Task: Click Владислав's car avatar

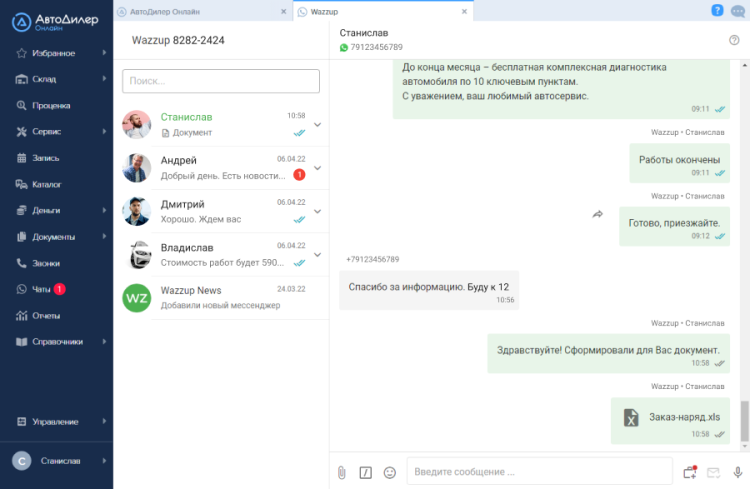Action: click(x=137, y=255)
